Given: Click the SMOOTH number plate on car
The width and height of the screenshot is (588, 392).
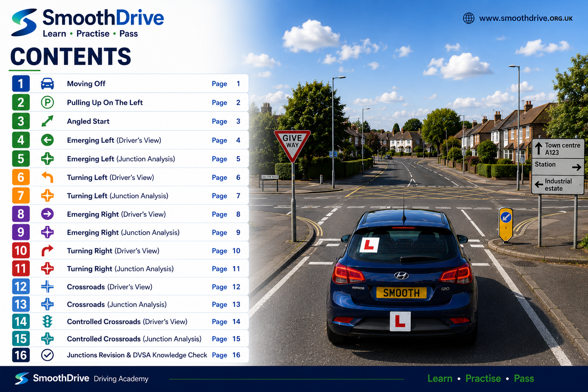Looking at the screenshot, I should click(401, 293).
